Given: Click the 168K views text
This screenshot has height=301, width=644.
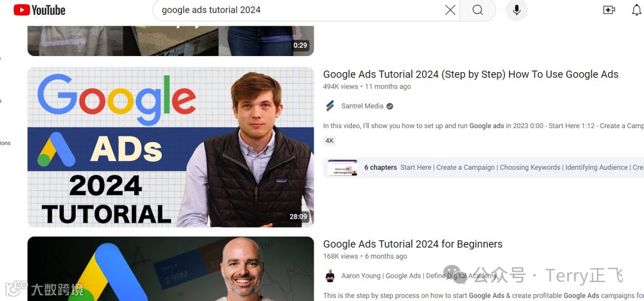Looking at the screenshot, I should 340,256.
